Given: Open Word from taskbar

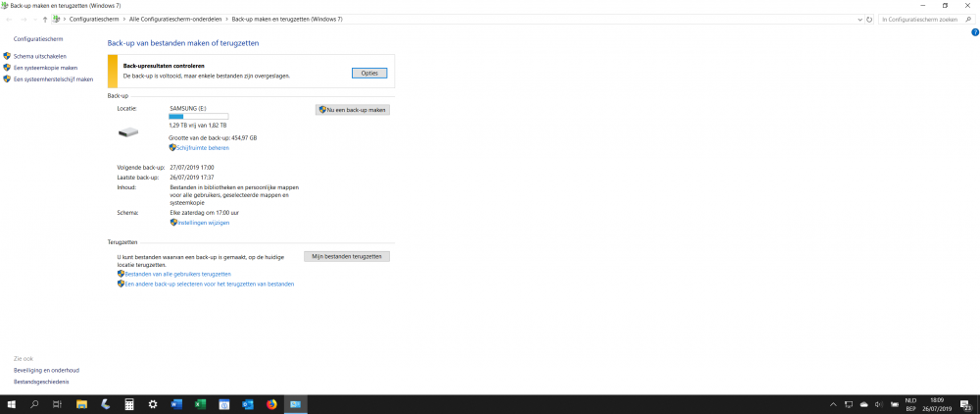Looking at the screenshot, I should click(176, 404).
